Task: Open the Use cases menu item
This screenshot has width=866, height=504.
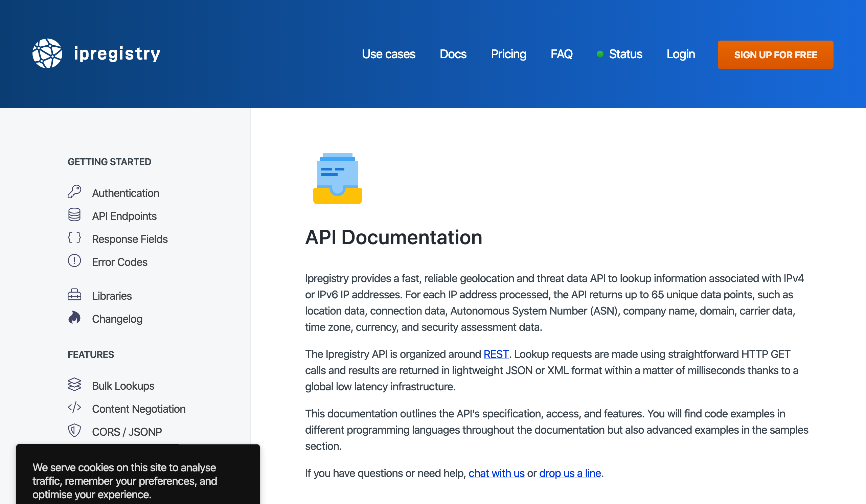Action: (389, 54)
